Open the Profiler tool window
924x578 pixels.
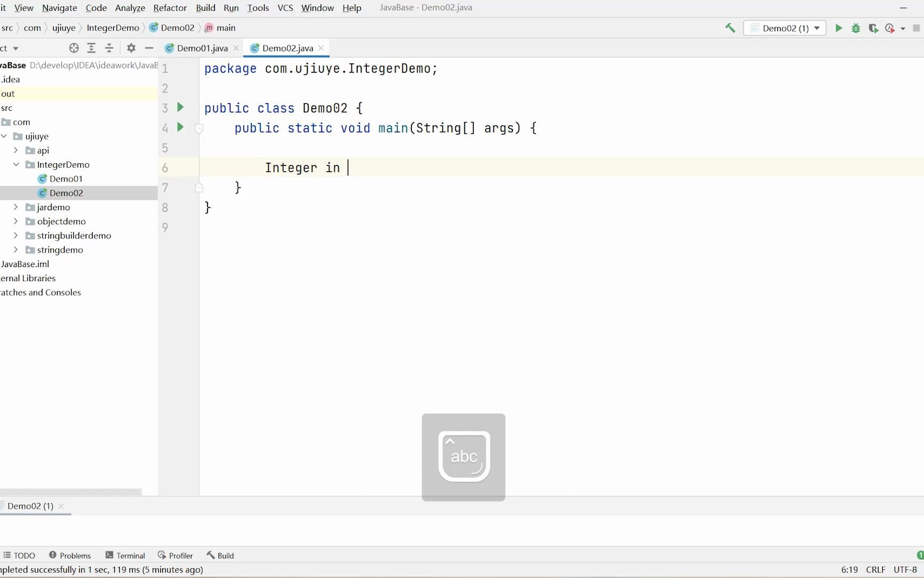coord(175,556)
